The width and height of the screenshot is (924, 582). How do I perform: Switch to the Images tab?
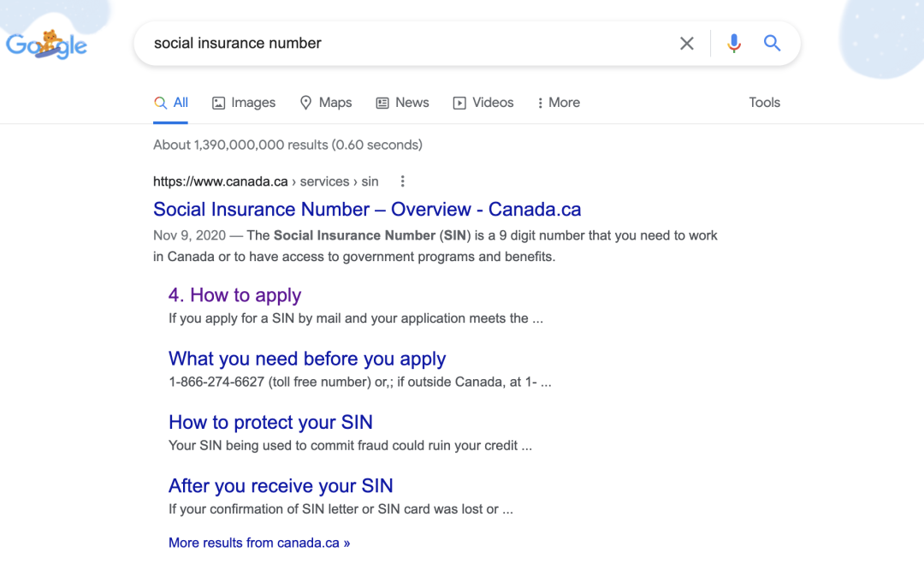[244, 103]
